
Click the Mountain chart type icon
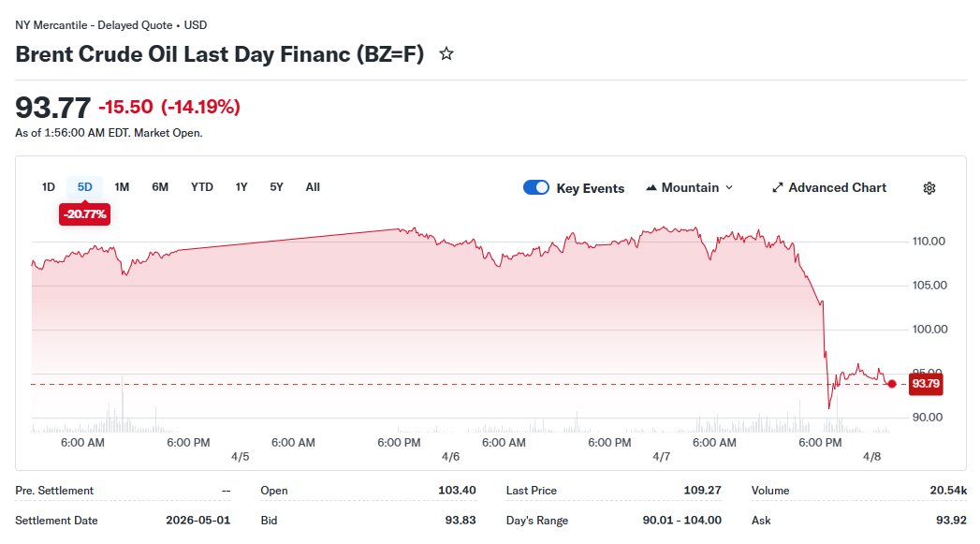click(x=651, y=188)
